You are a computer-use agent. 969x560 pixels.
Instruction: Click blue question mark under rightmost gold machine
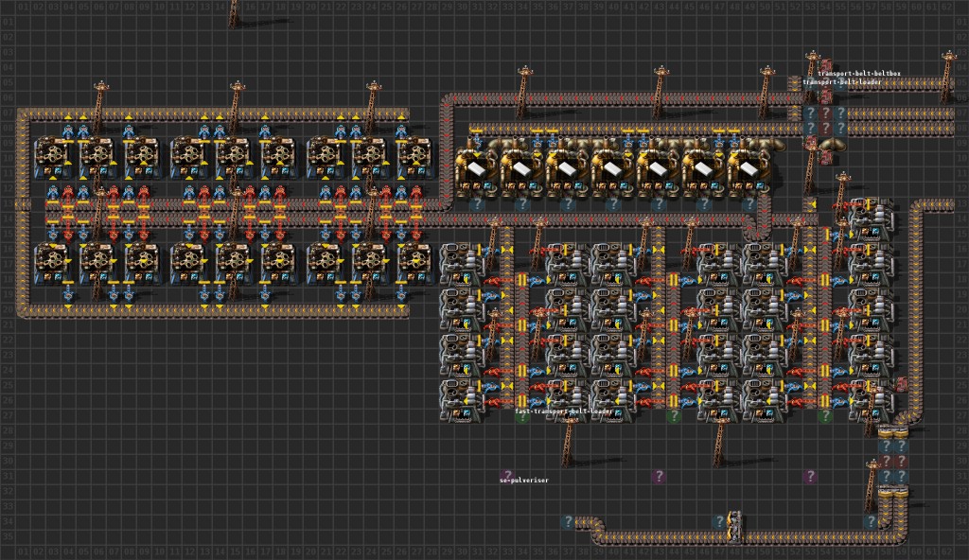749,204
